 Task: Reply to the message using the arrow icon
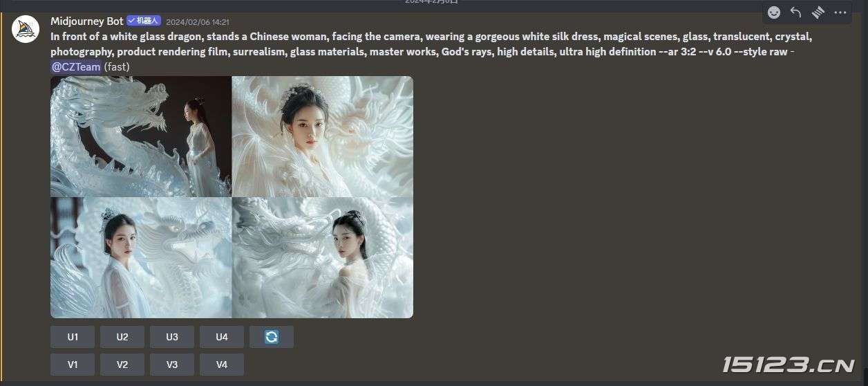click(x=796, y=12)
